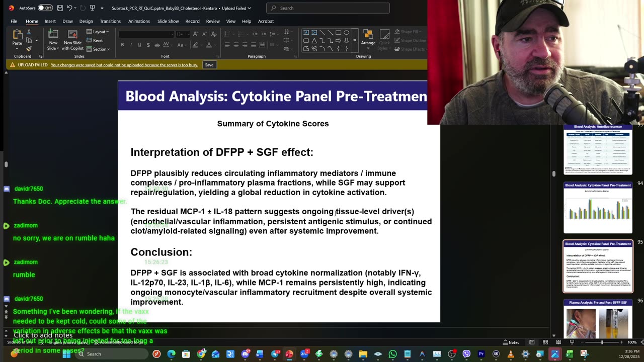Click the Numbering list icon
Screen dimensions: 644x362
click(242, 34)
